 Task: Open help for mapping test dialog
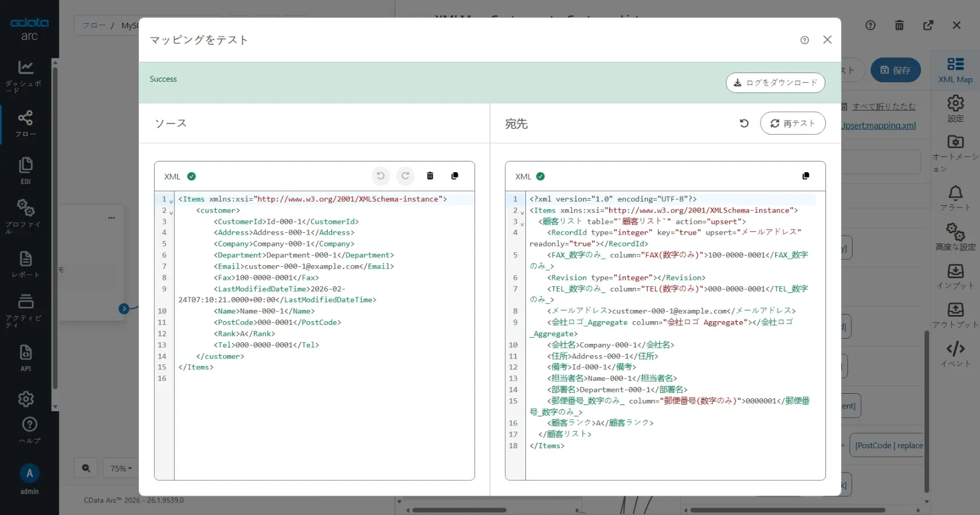point(804,40)
